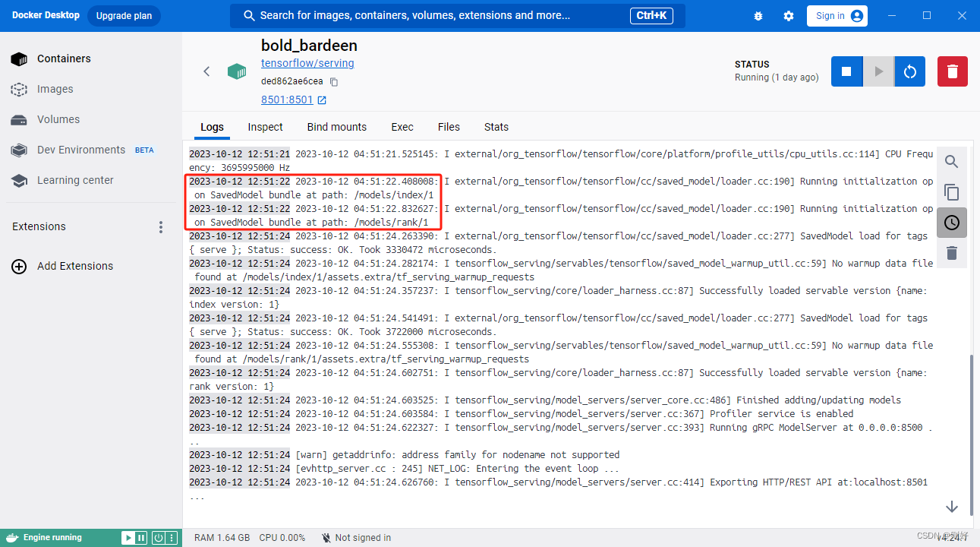980x547 pixels.
Task: Toggle log timestamps with clock icon
Action: 951,223
